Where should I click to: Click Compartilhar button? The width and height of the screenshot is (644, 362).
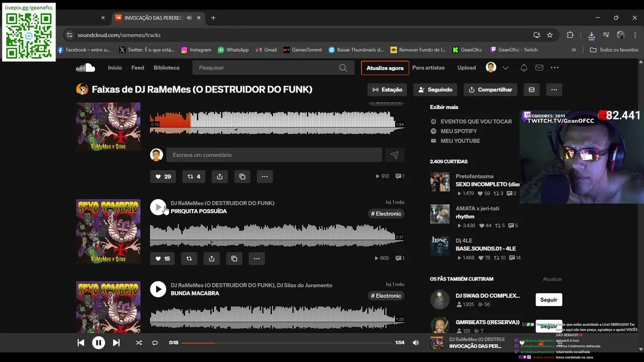coord(490,89)
